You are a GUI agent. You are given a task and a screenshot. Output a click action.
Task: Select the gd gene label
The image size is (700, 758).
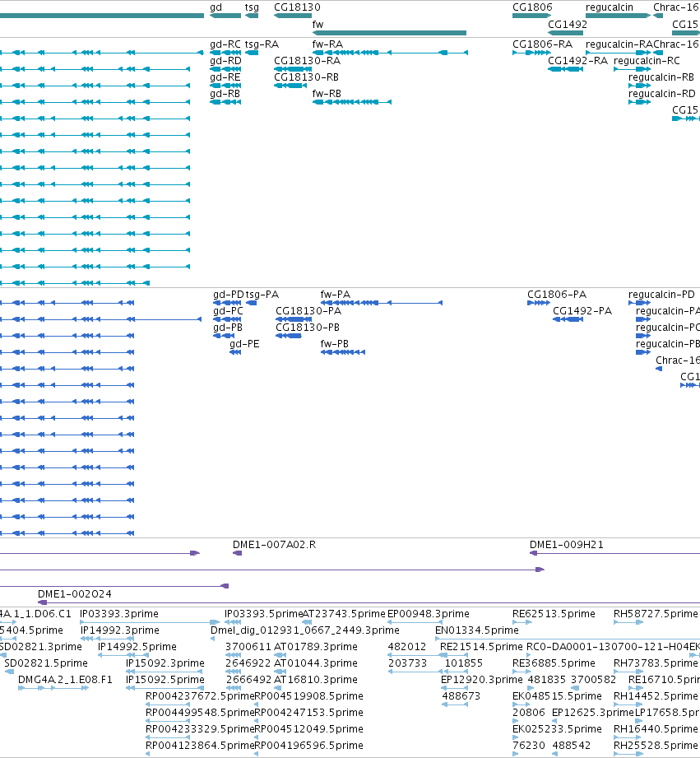216,7
